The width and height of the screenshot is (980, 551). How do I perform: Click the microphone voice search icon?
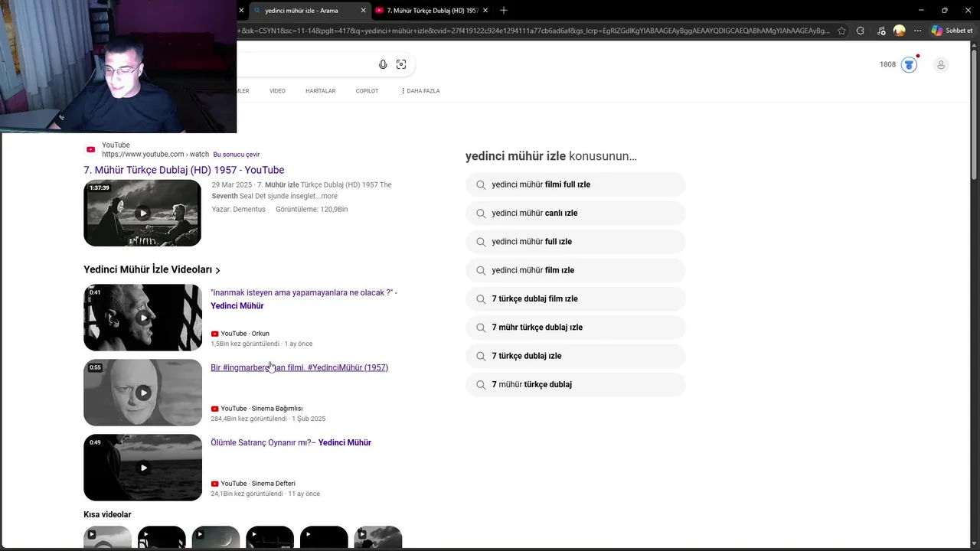point(383,64)
